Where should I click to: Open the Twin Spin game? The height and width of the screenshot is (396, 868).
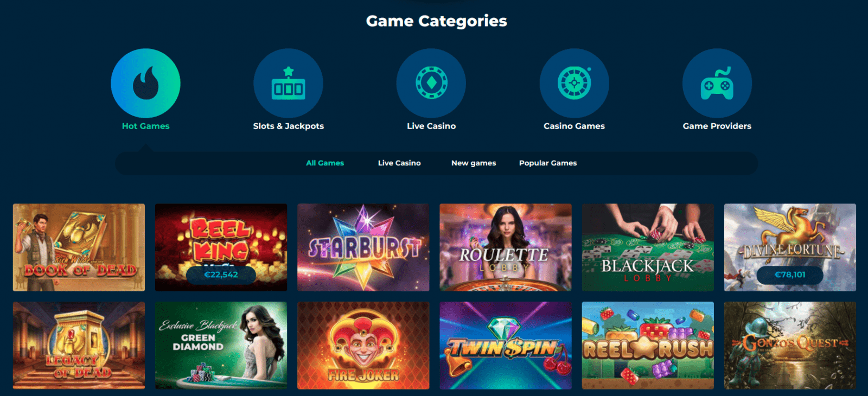click(x=506, y=346)
